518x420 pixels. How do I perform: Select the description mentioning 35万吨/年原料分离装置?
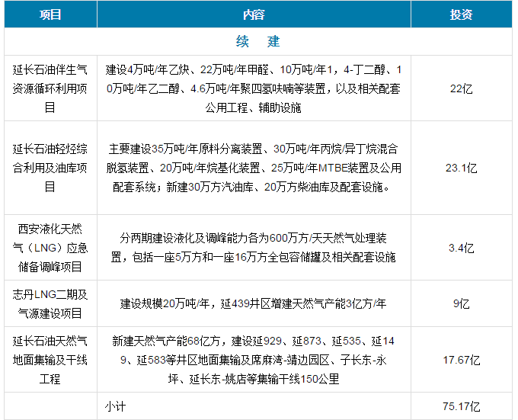click(x=254, y=168)
